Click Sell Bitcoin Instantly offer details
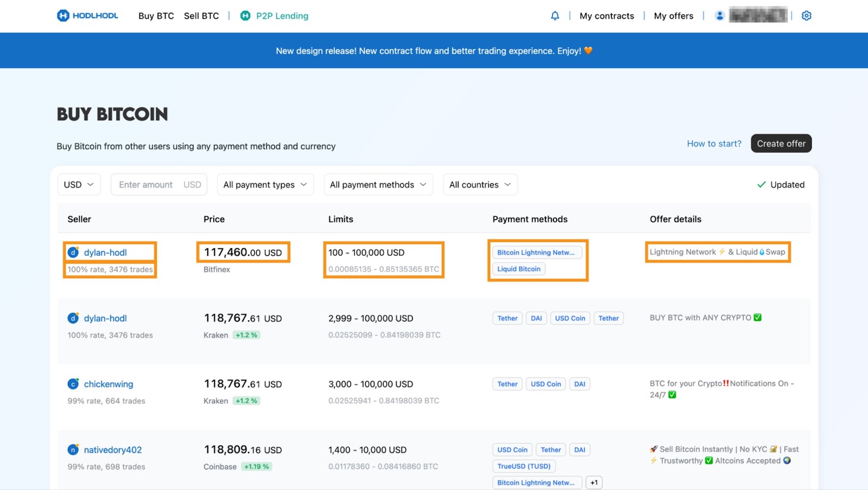The width and height of the screenshot is (868, 490). [x=724, y=455]
